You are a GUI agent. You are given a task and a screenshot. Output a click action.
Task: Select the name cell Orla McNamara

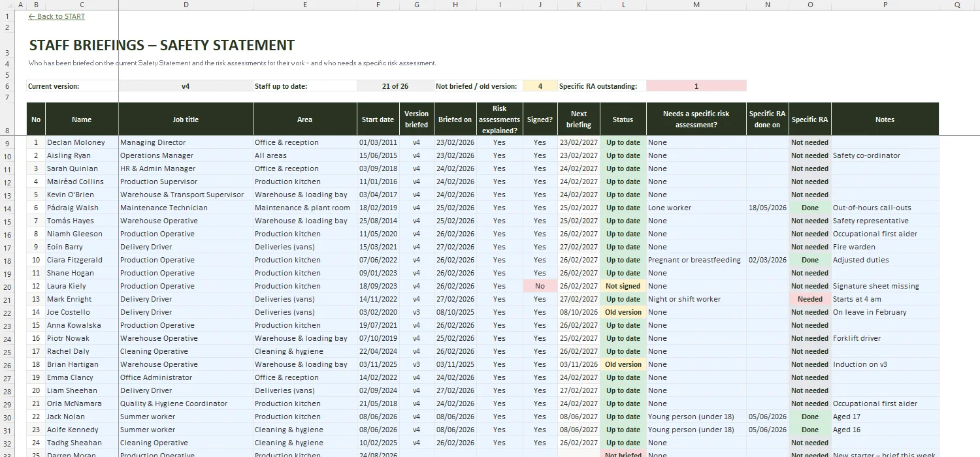click(x=82, y=403)
